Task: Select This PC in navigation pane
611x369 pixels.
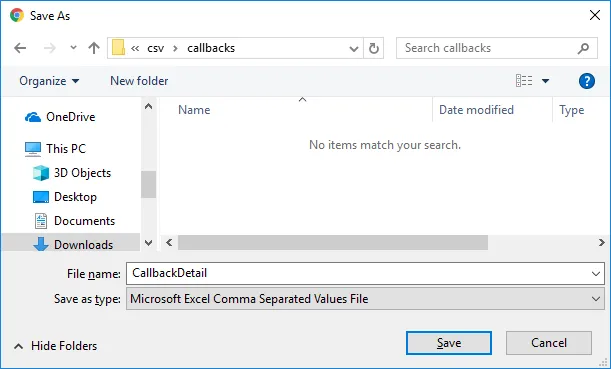Action: 65,148
